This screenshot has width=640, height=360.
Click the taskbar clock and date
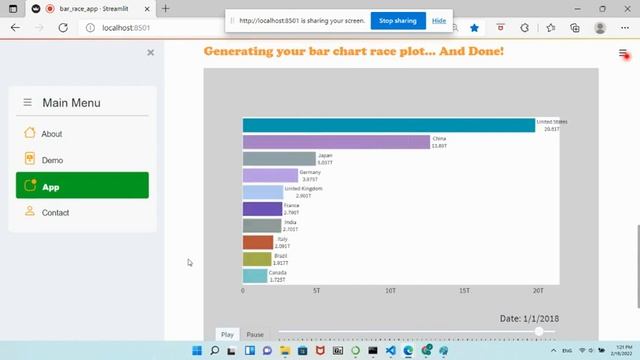pyautogui.click(x=622, y=350)
